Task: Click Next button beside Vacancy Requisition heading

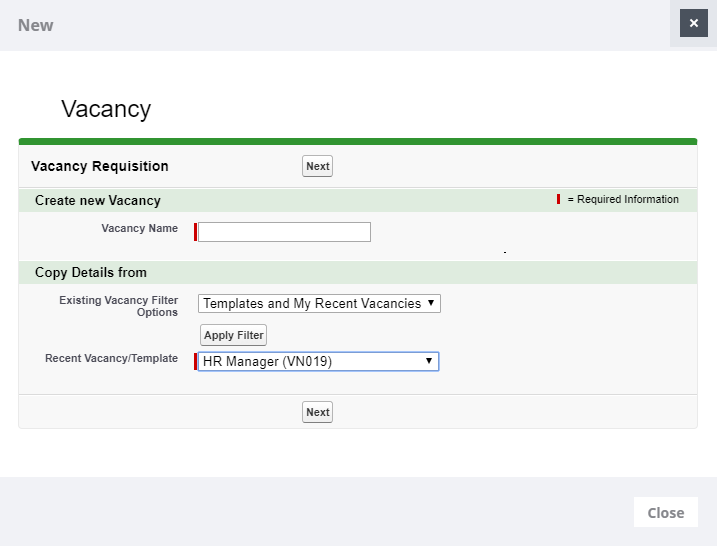Action: click(x=317, y=166)
